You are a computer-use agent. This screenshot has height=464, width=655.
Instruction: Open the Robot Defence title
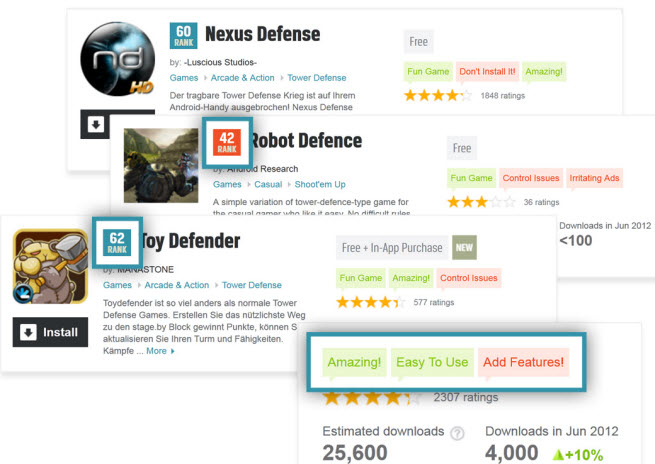tap(306, 141)
